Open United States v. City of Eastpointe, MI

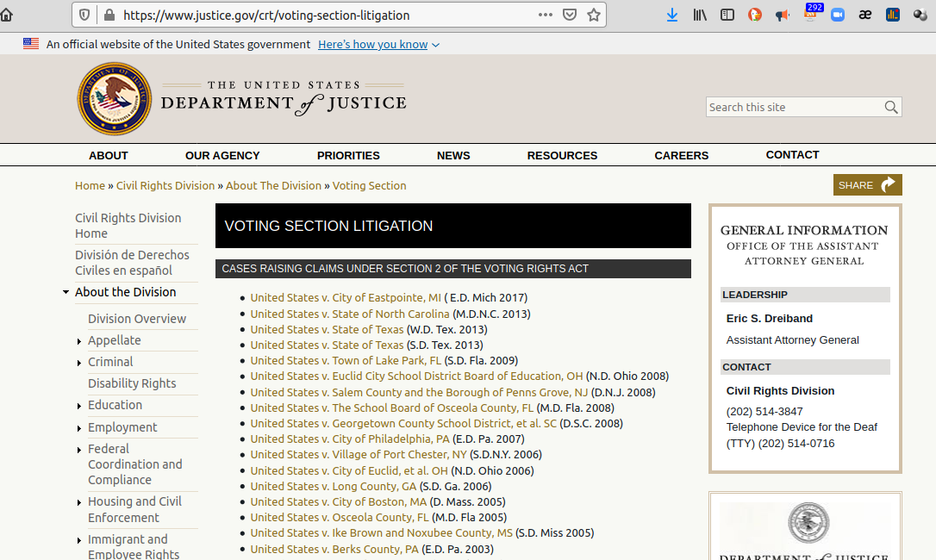(x=346, y=297)
